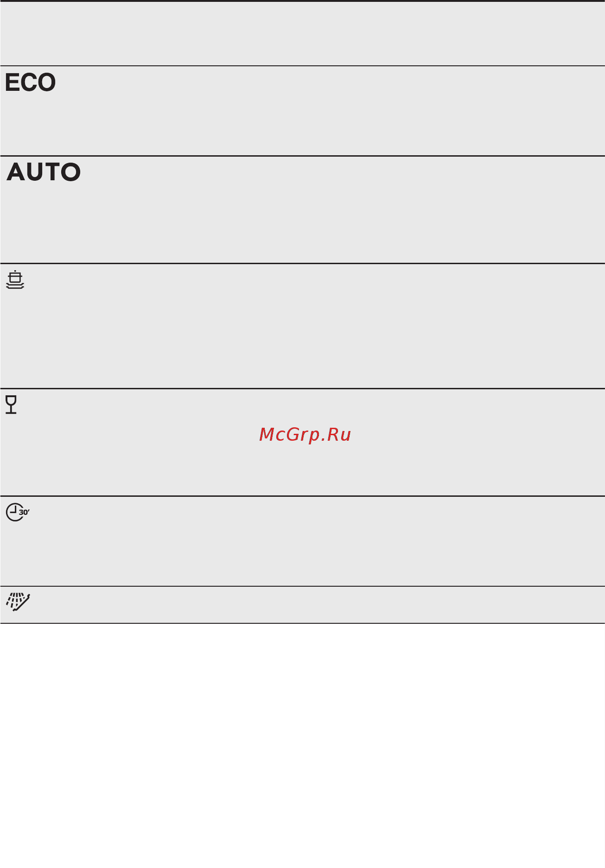This screenshot has width=605, height=868.
Task: Select the empty header row of the table
Action: tap(302, 33)
